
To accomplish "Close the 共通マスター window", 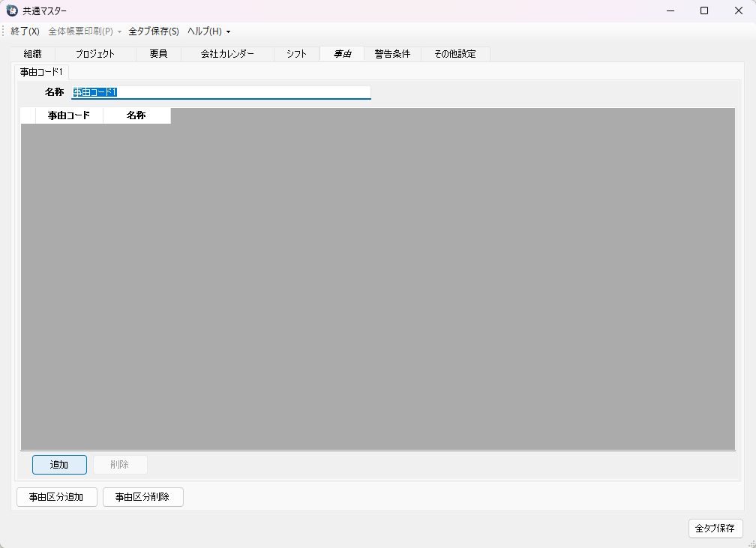I will (x=739, y=10).
